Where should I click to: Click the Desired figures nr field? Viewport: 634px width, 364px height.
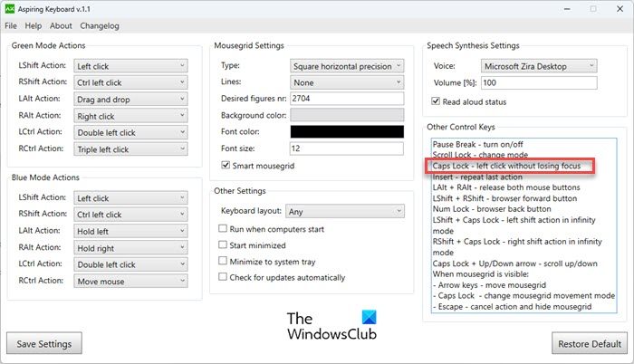(347, 99)
